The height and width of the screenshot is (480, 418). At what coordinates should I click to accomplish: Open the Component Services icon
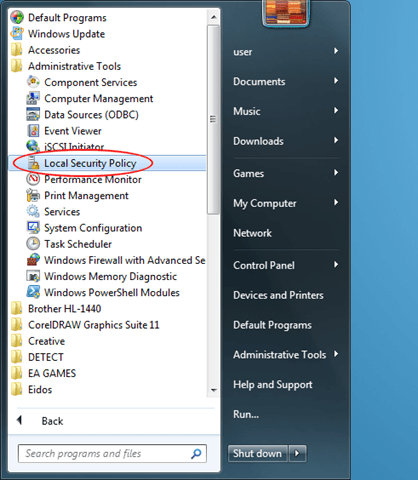click(x=33, y=82)
